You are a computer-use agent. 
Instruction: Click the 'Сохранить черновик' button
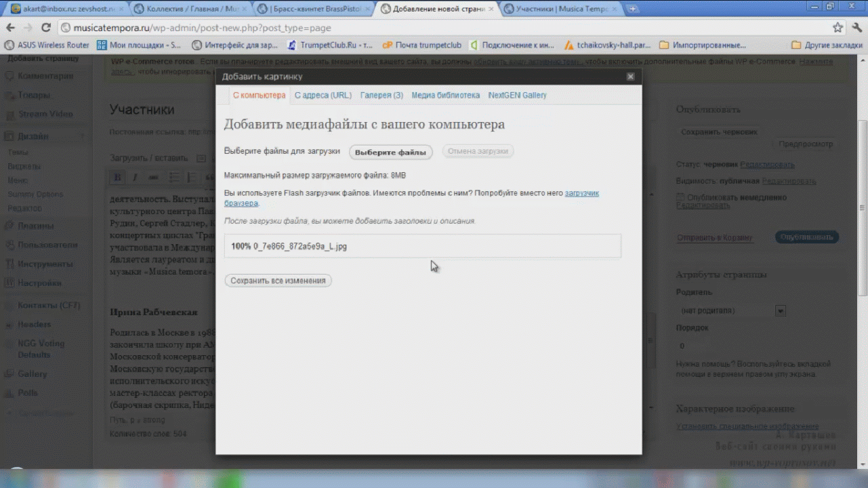[719, 132]
